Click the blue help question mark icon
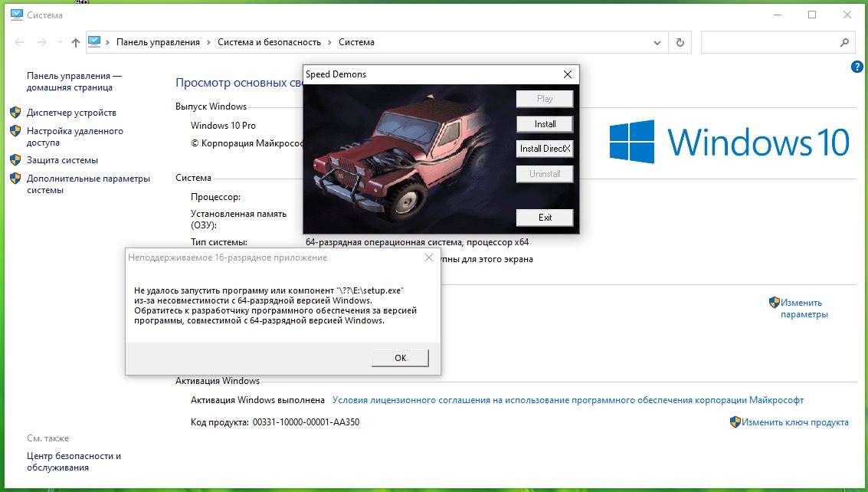 857,67
